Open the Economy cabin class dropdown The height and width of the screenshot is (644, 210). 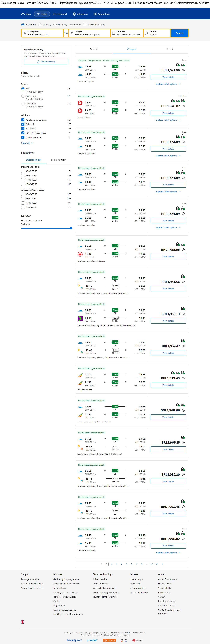tap(75, 25)
